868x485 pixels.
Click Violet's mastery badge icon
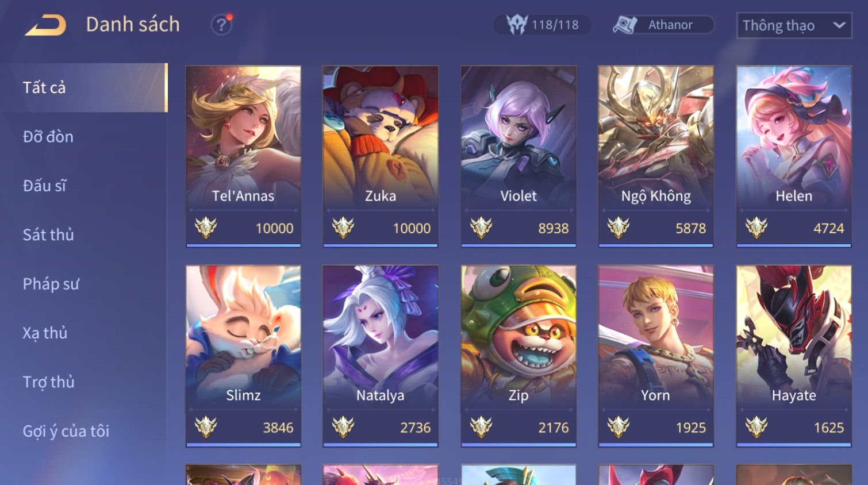point(481,228)
